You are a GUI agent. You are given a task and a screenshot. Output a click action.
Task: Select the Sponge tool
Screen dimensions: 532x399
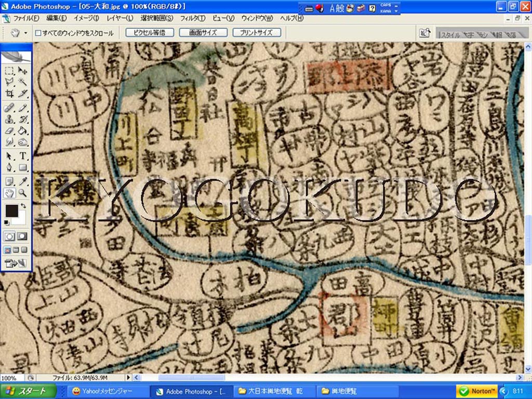pos(22,142)
